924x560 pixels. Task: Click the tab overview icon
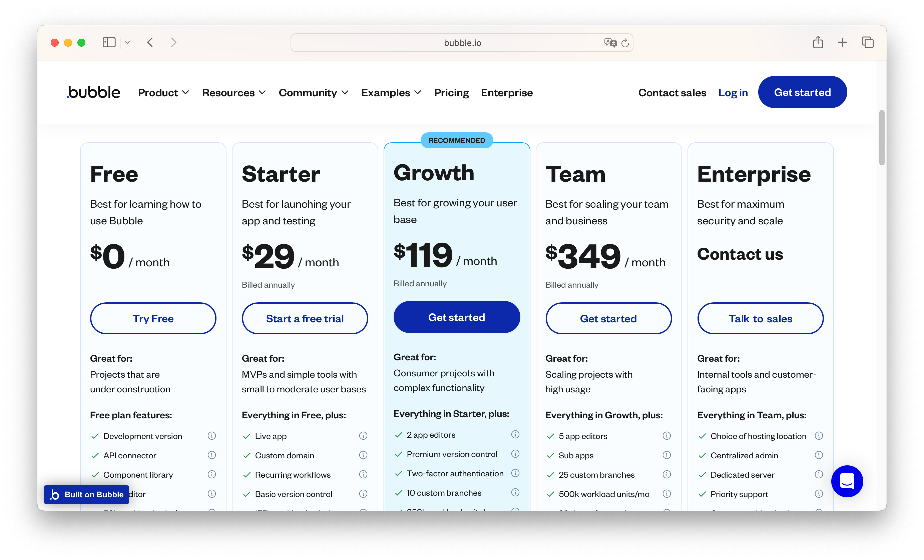[x=867, y=42]
